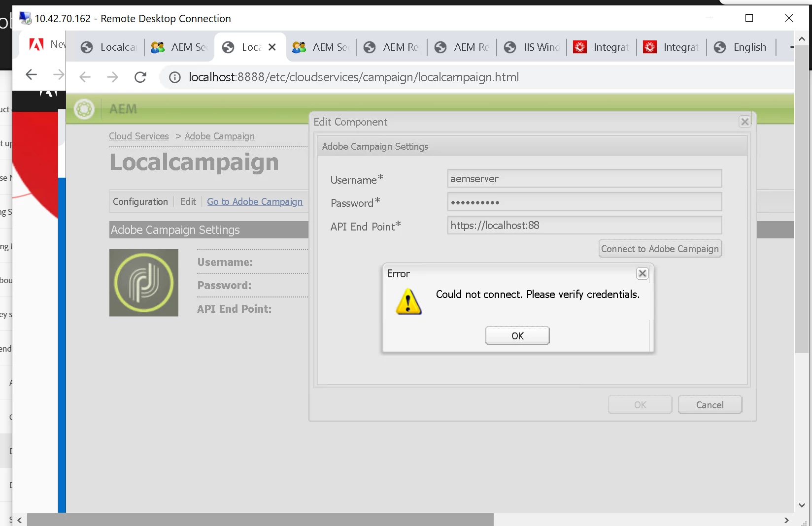Click outer browser back arrow

tap(31, 74)
